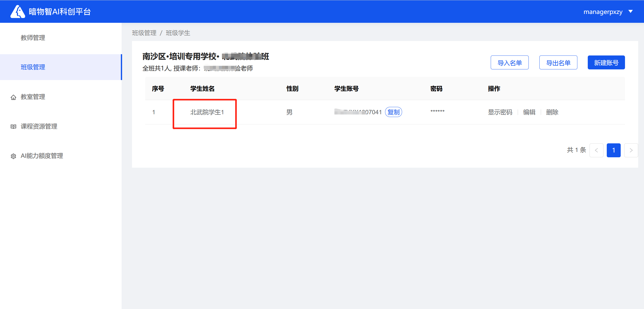Click the house icon beside 教室管理

(x=13, y=97)
